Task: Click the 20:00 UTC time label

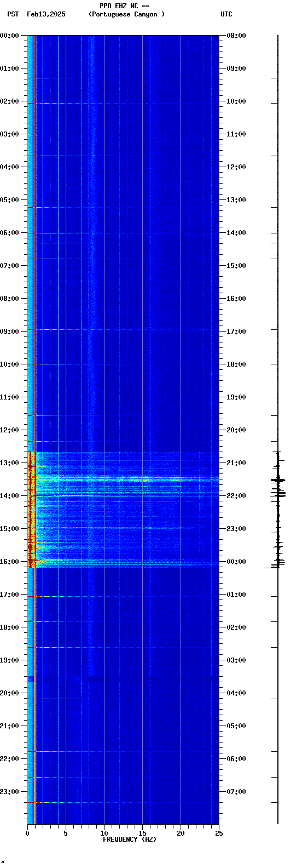Action: (x=236, y=430)
